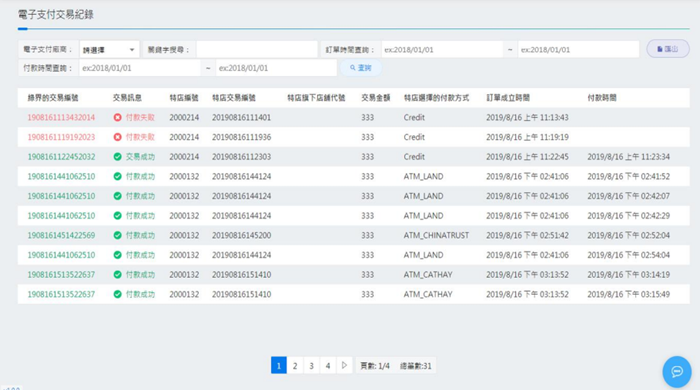Click the 電子支付交易紀錄 page title
The width and height of the screenshot is (700, 390).
click(56, 14)
